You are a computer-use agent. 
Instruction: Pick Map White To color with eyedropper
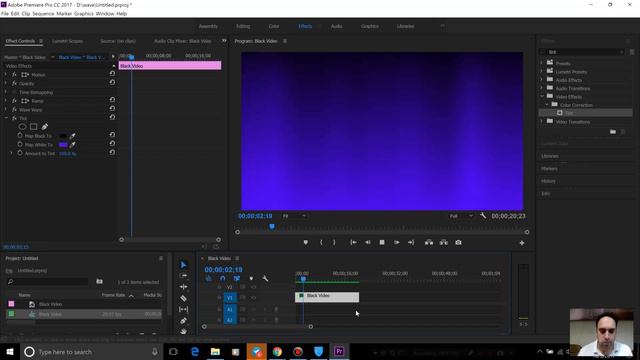tap(73, 144)
